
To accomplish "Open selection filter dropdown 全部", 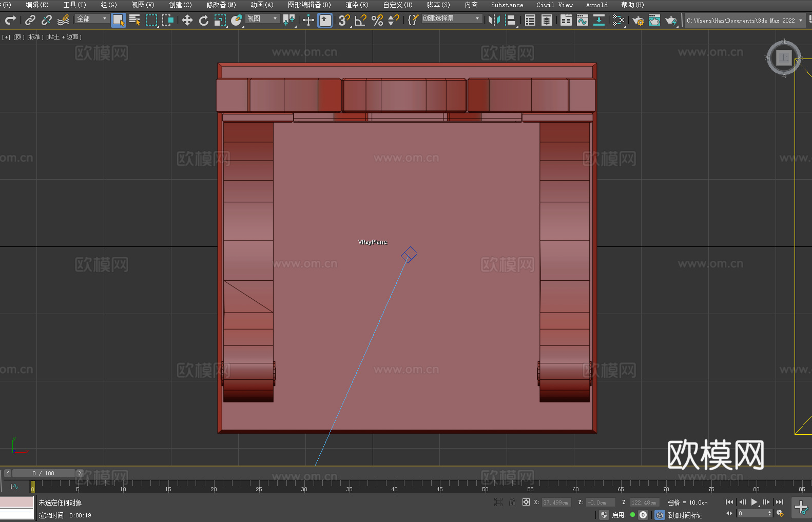I will tap(92, 18).
